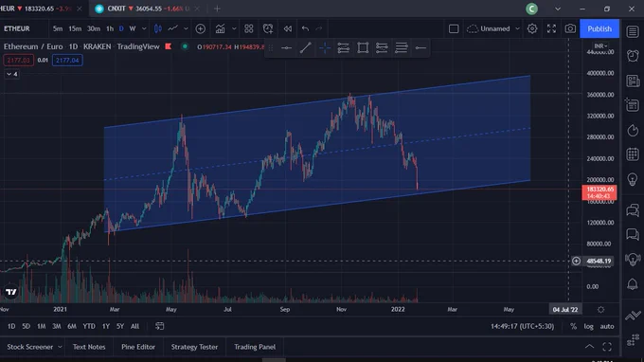The width and height of the screenshot is (644, 362).
Task: Open the go to date calendar icon
Action: coord(160,326)
